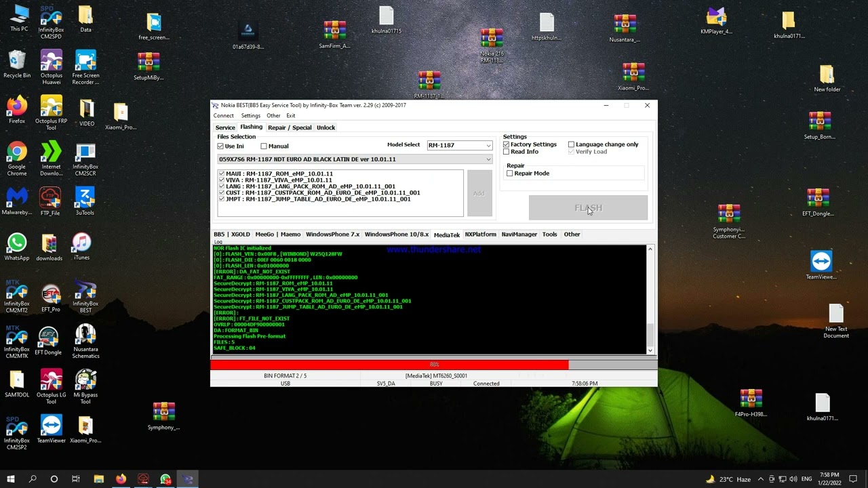Select the BB5 | XGOLD platform tab

point(231,235)
